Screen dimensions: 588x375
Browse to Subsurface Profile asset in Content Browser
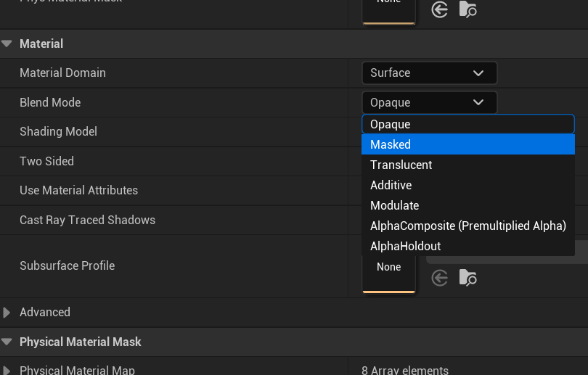468,277
